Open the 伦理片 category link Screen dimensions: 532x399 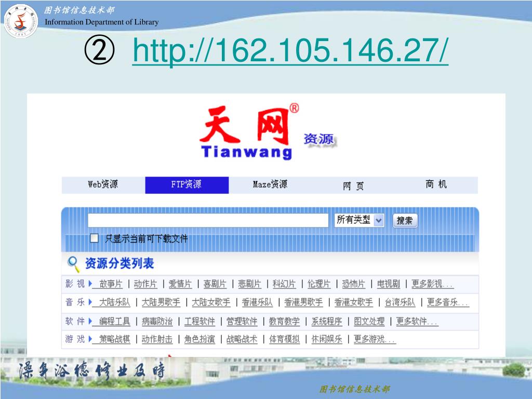point(319,284)
